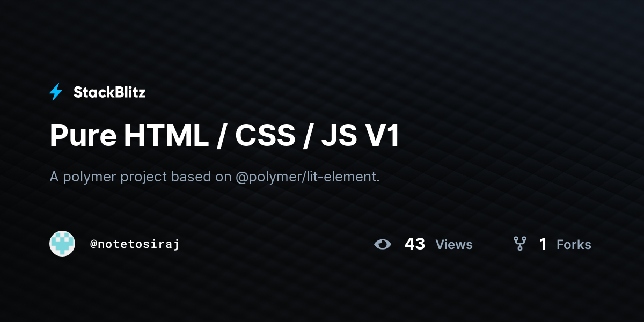Click the fork icon beside fork count

pyautogui.click(x=520, y=244)
